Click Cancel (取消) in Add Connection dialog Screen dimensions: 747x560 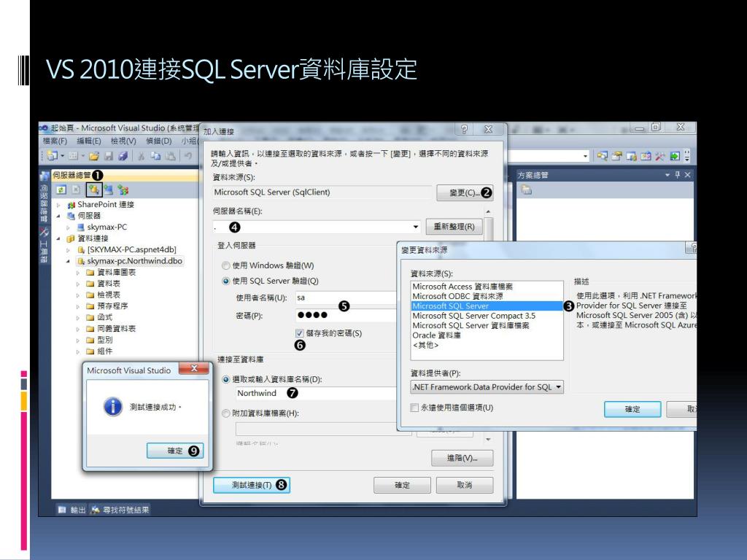pyautogui.click(x=465, y=485)
